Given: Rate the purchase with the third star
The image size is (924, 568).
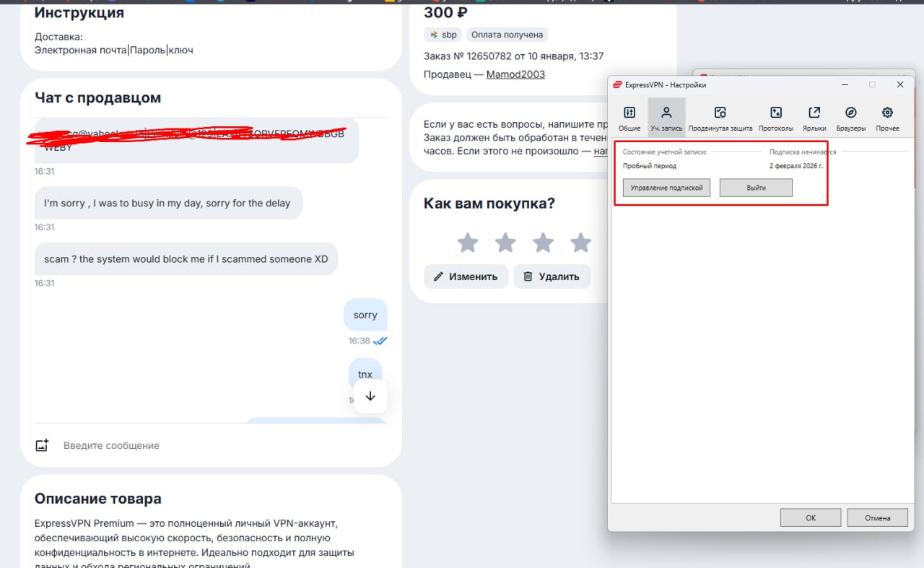Looking at the screenshot, I should pyautogui.click(x=543, y=243).
